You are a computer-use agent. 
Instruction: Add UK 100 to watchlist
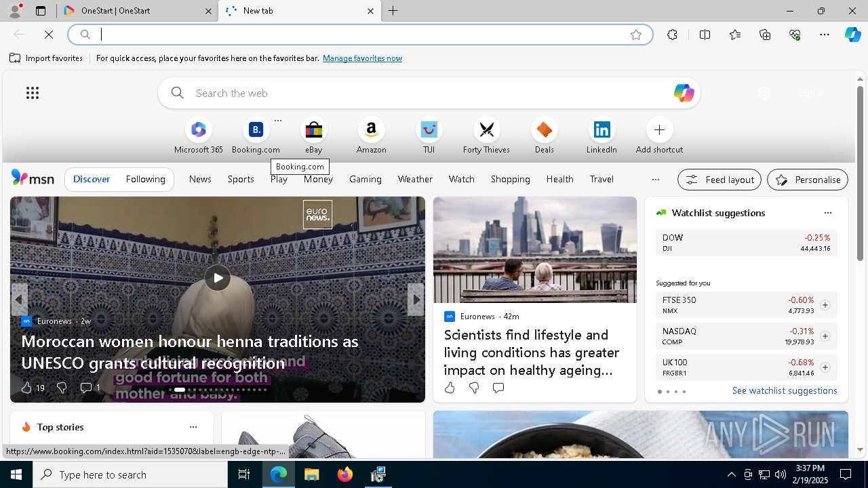pyautogui.click(x=825, y=367)
